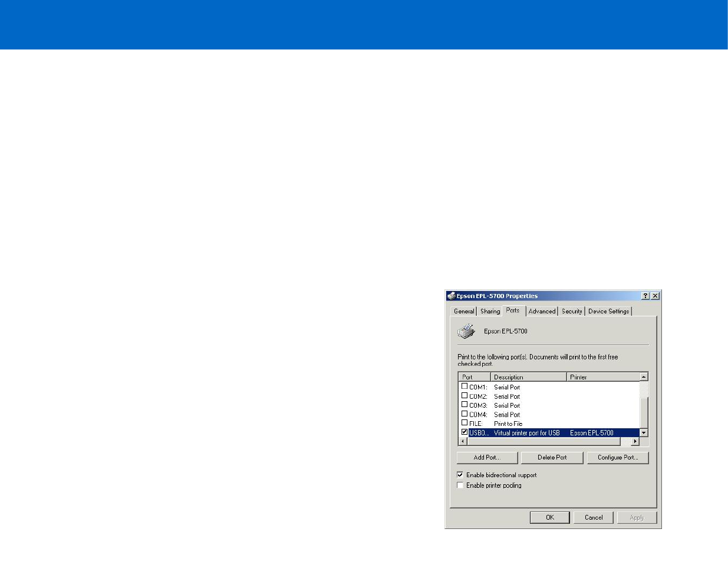Click the COM4 'Serial Port' description
728x562 pixels.
507,415
